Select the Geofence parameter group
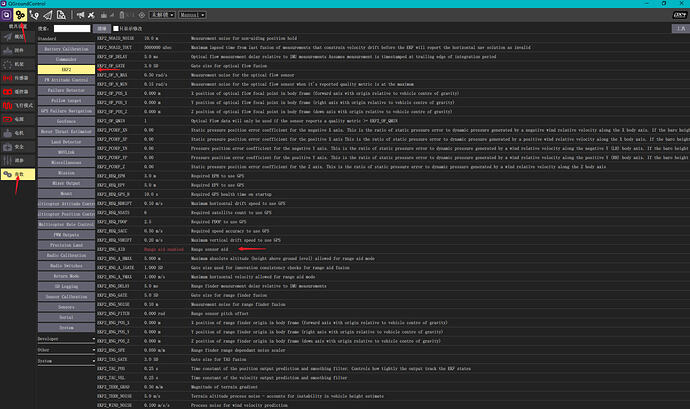Screen dimensions: 690x409 pos(67,120)
